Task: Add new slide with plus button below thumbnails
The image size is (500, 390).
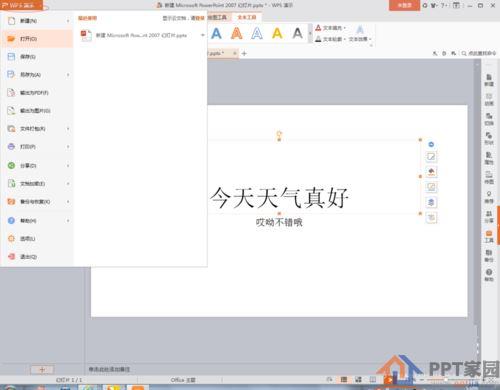Action: point(42,369)
